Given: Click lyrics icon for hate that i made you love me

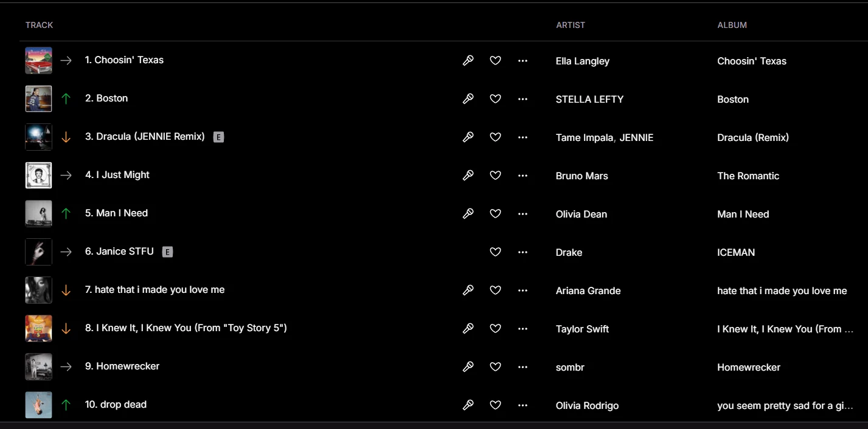Looking at the screenshot, I should [468, 290].
